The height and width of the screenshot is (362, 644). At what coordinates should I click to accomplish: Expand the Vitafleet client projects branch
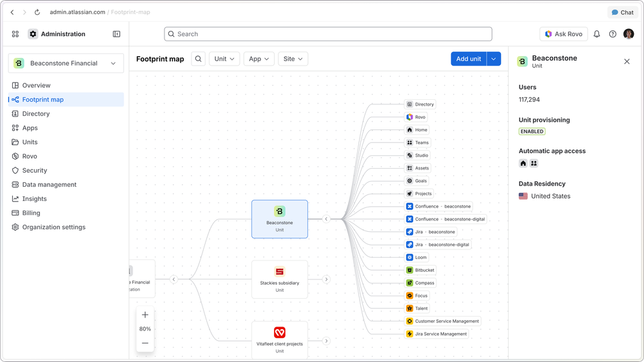[326, 341]
